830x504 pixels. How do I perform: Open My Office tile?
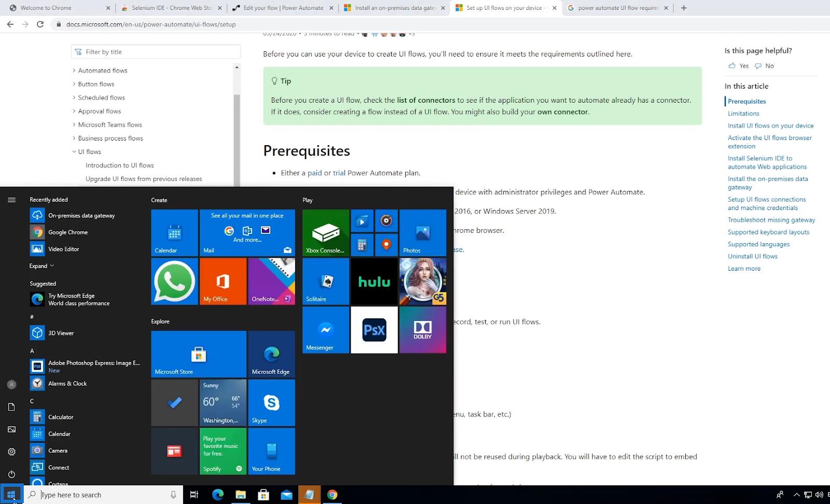223,281
